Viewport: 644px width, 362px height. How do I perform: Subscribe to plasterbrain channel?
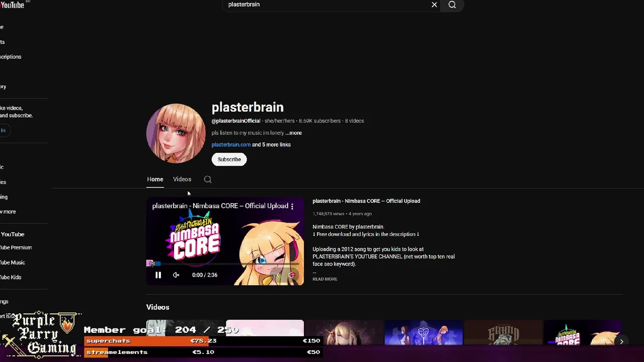229,159
